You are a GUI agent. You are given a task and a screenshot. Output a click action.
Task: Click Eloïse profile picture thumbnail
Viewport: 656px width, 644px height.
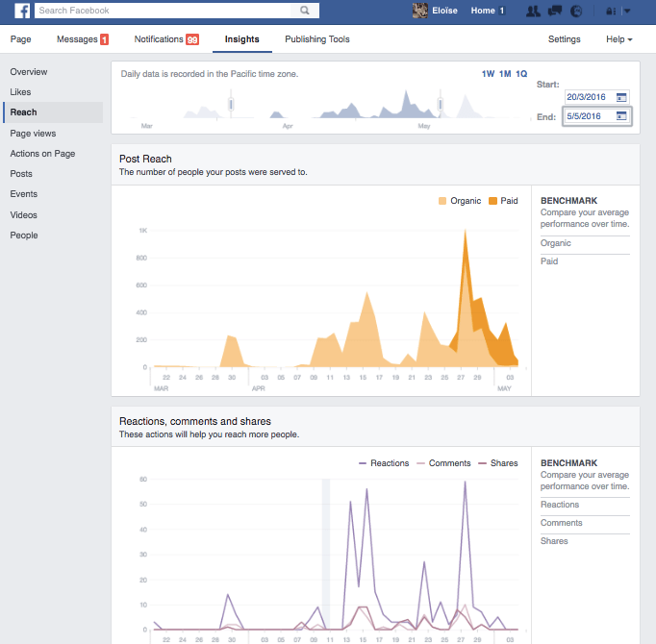pyautogui.click(x=420, y=11)
